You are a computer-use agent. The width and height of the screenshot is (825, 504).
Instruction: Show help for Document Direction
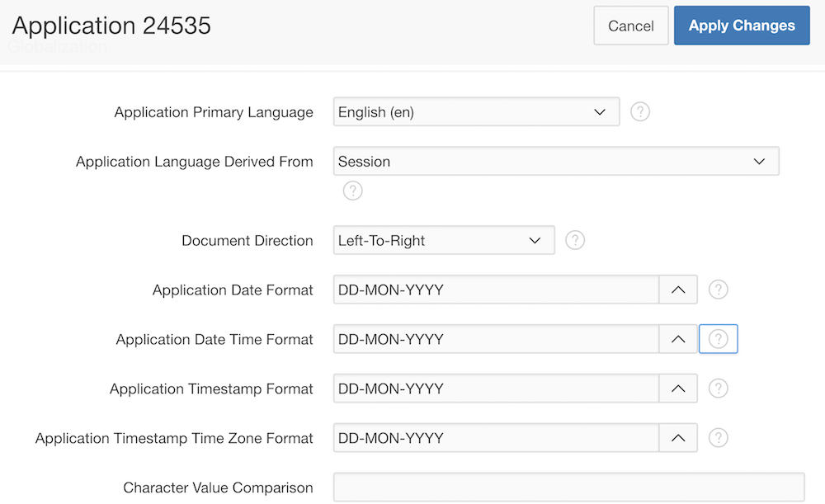(x=574, y=240)
